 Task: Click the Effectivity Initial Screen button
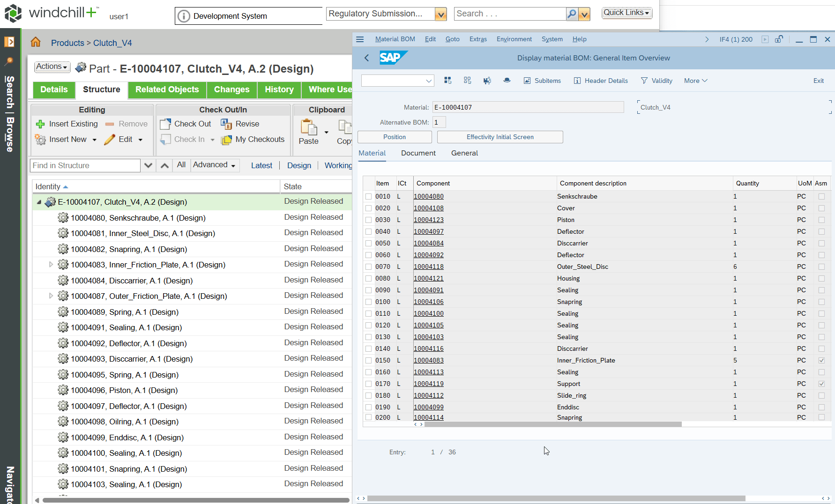pyautogui.click(x=500, y=137)
